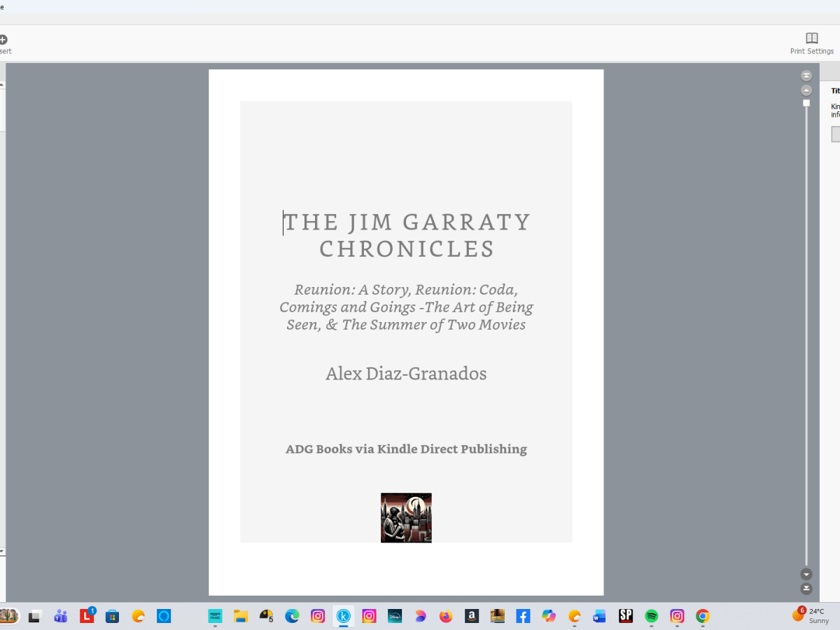
Task: Select the book cover thumbnail on the title page
Action: tap(406, 517)
